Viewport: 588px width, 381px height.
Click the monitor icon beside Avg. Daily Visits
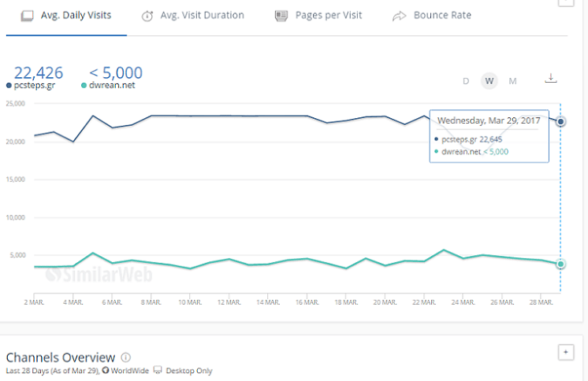tap(27, 16)
